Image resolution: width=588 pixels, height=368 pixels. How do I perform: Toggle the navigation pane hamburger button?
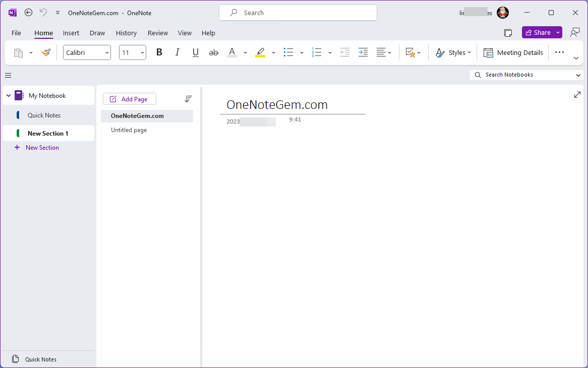(8, 76)
